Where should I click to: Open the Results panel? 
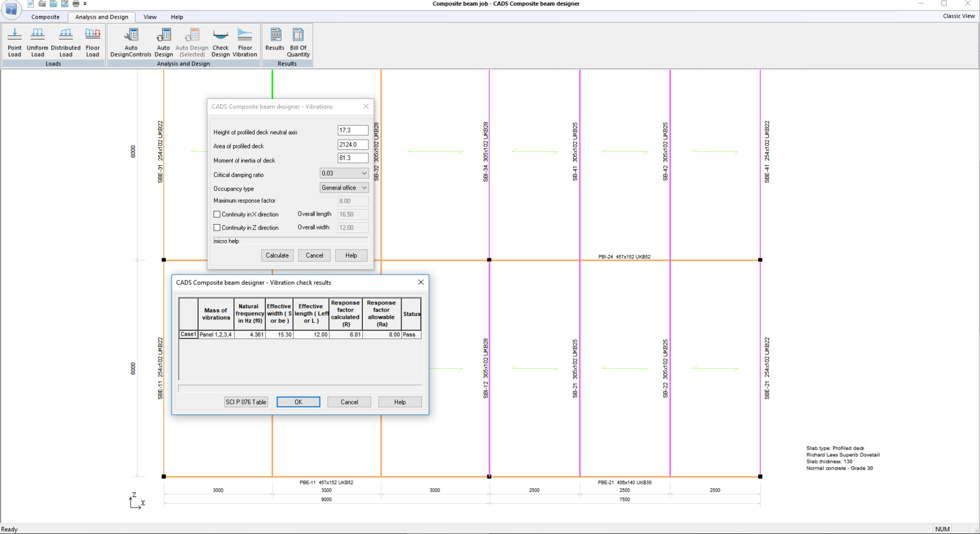pyautogui.click(x=274, y=42)
